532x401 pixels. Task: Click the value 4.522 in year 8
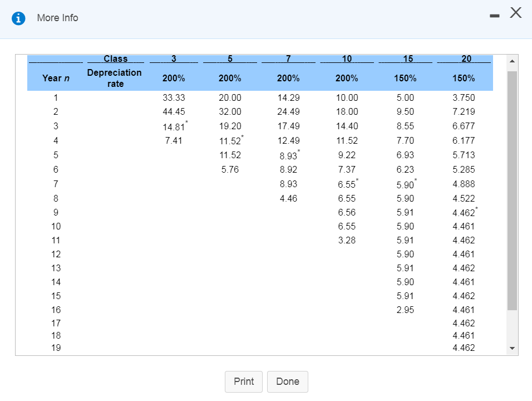[x=464, y=199]
